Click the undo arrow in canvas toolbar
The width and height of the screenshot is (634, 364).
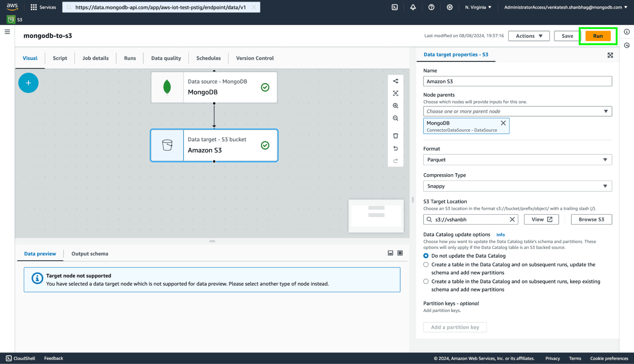point(395,148)
